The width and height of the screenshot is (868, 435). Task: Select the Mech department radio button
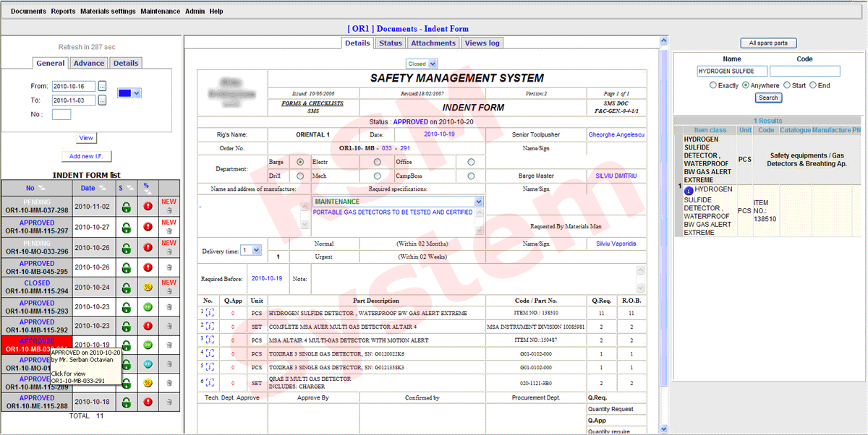pos(377,176)
